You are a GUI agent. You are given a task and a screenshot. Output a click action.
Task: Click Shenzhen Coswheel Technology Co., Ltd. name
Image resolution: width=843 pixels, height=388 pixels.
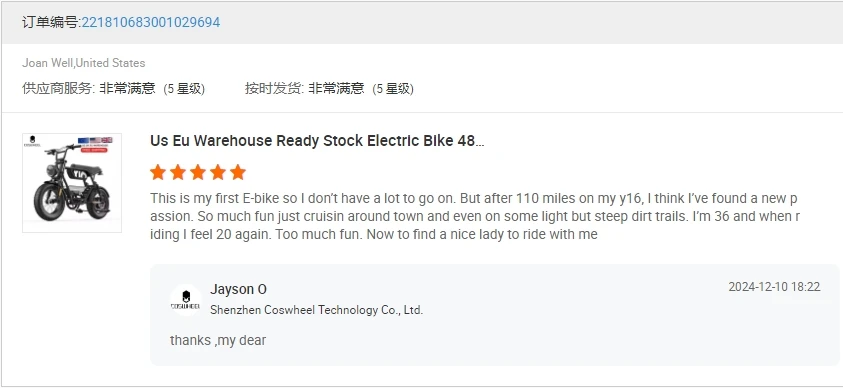(x=317, y=310)
